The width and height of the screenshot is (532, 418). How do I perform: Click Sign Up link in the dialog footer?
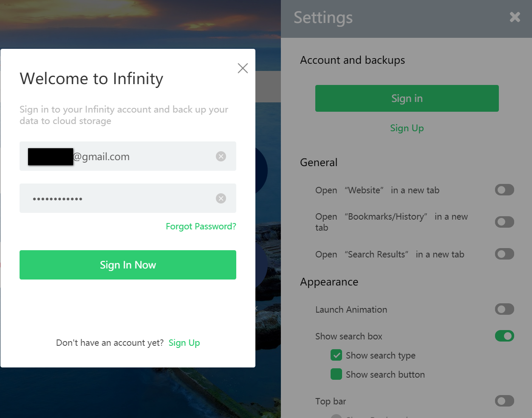[x=184, y=343]
